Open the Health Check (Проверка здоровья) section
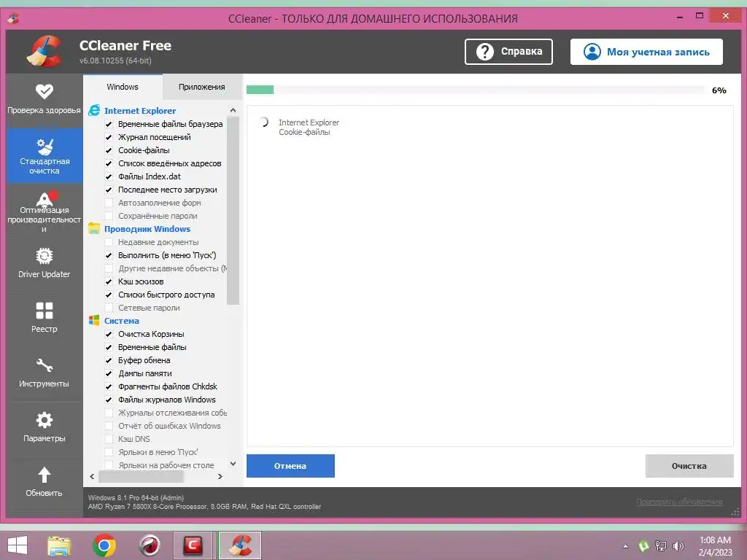This screenshot has width=747, height=560. pos(44,101)
